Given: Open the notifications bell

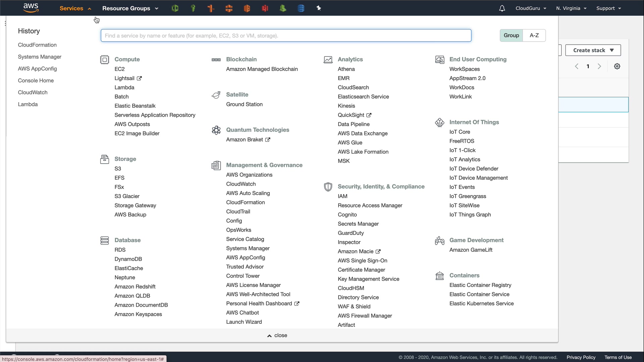Looking at the screenshot, I should [502, 8].
